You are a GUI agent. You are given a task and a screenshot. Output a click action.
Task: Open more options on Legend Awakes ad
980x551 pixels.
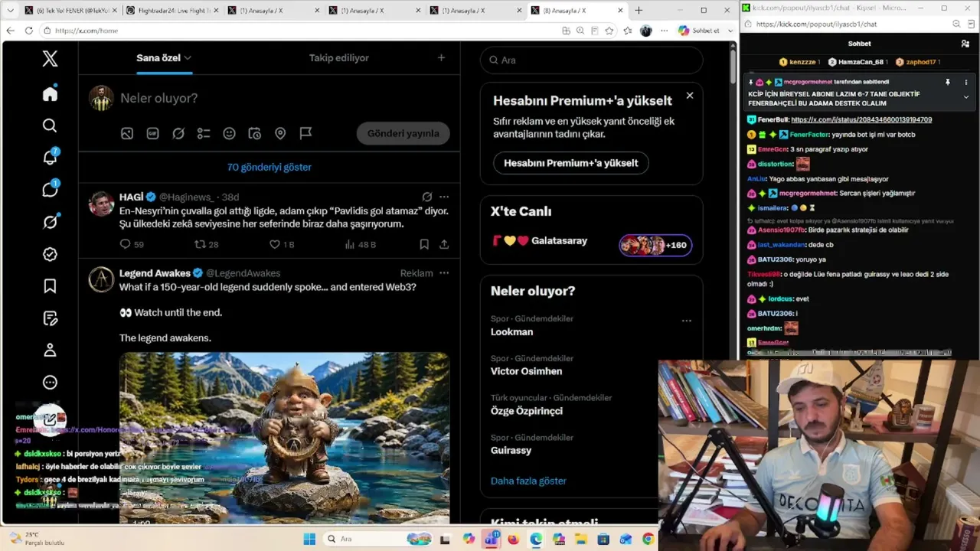444,273
